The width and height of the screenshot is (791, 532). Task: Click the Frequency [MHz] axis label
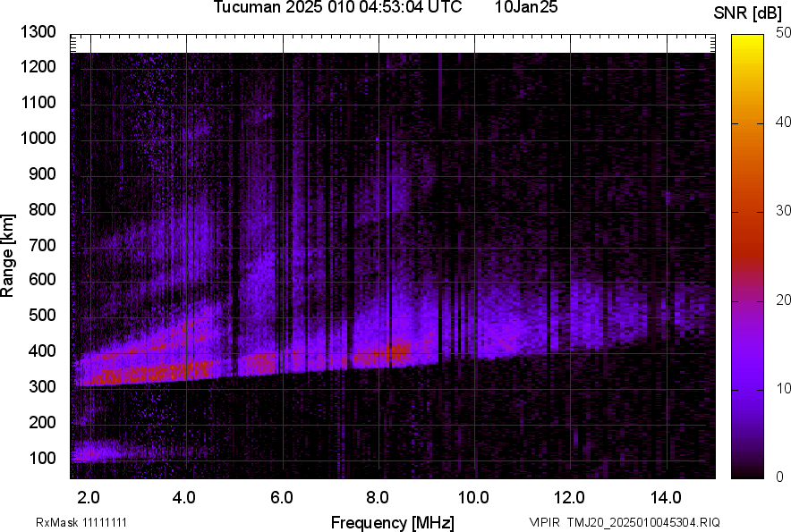pyautogui.click(x=392, y=522)
